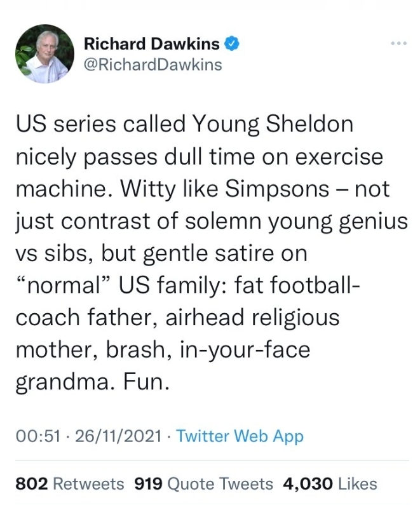Click the 4,030 count in the stats row
This screenshot has height=505, width=420.
tap(308, 484)
